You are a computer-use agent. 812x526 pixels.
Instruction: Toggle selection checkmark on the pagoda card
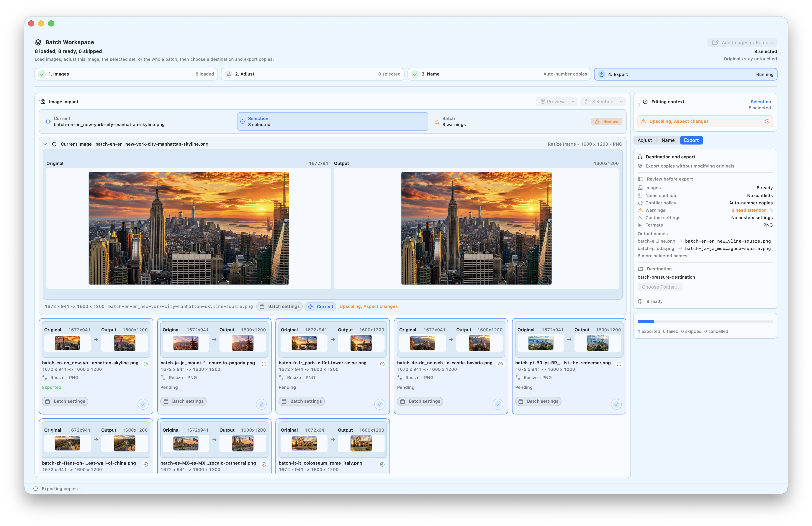point(261,404)
